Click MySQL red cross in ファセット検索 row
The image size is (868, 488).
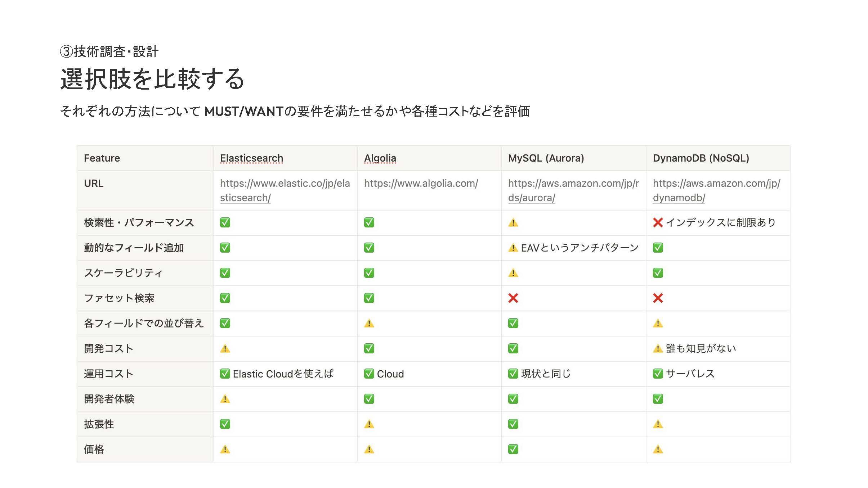pyautogui.click(x=513, y=298)
